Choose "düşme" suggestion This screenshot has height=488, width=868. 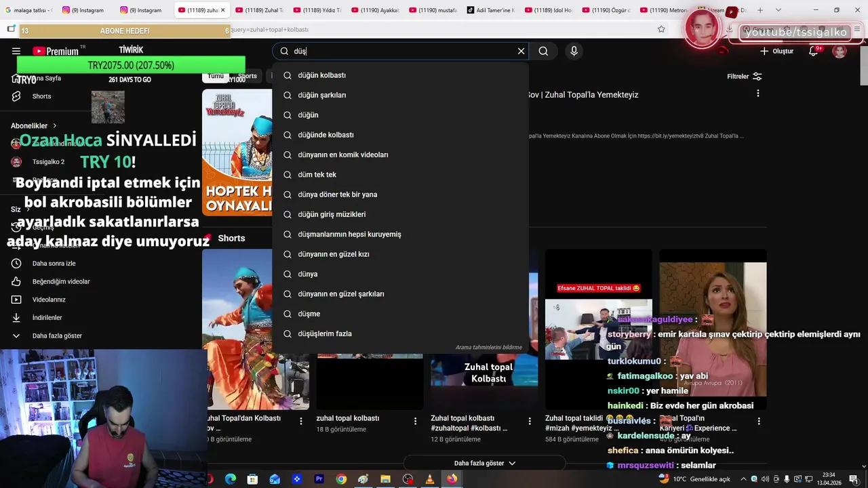pos(400,314)
